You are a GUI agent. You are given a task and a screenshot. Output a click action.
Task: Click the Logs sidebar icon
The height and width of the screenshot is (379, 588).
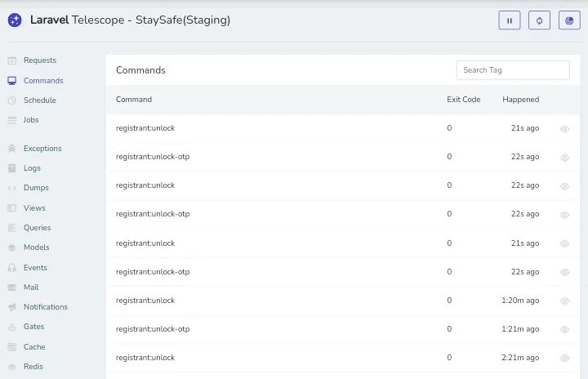coord(12,168)
